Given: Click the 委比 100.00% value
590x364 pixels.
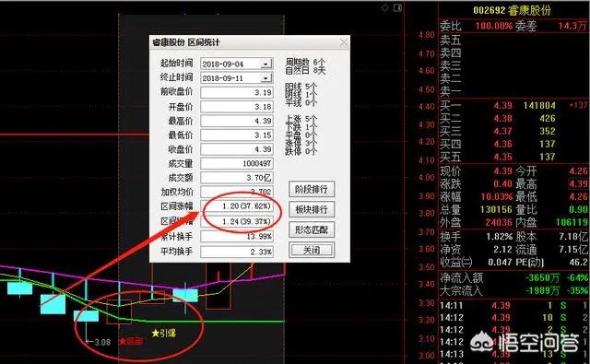Looking at the screenshot, I should 494,26.
